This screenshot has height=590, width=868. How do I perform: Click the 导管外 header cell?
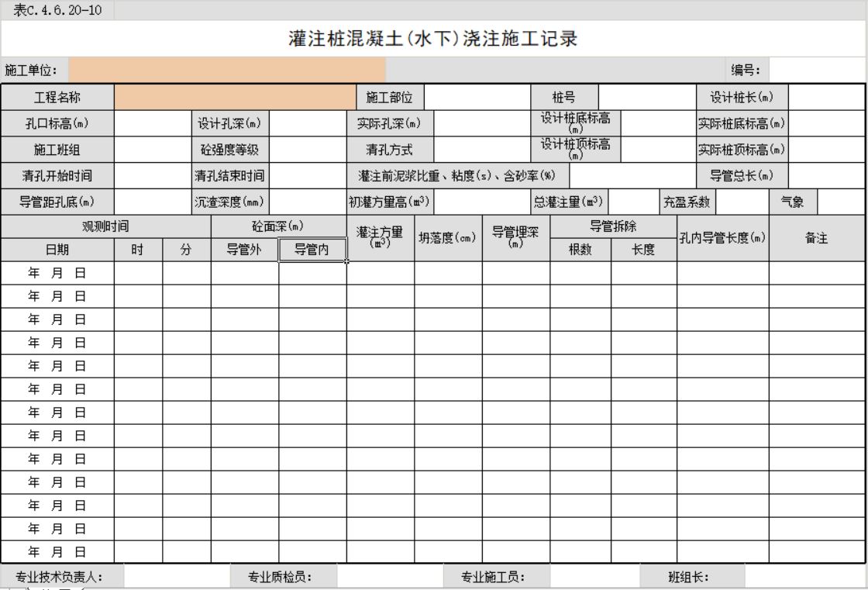(x=245, y=250)
